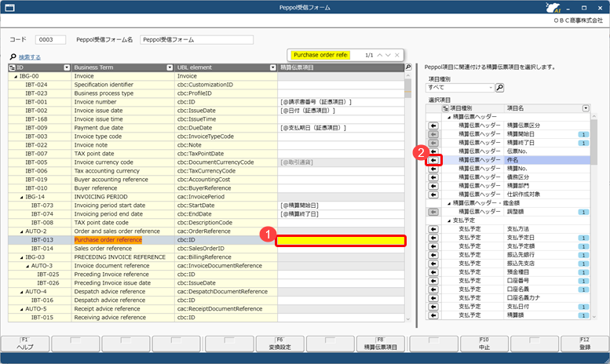
Task: Collapse the AUTO-5 tree node
Action: (x=22, y=309)
